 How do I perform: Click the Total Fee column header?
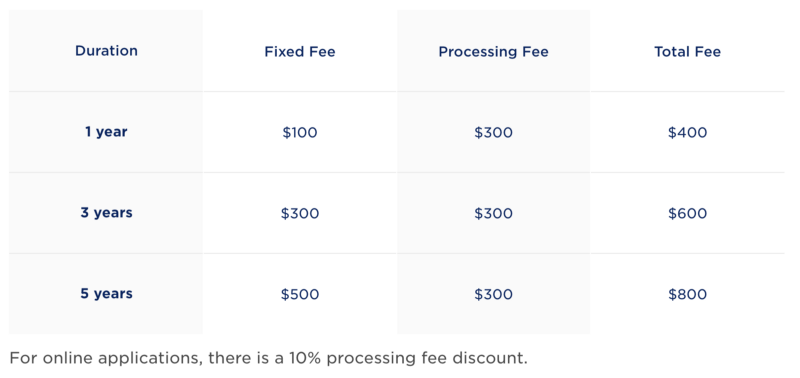click(687, 52)
